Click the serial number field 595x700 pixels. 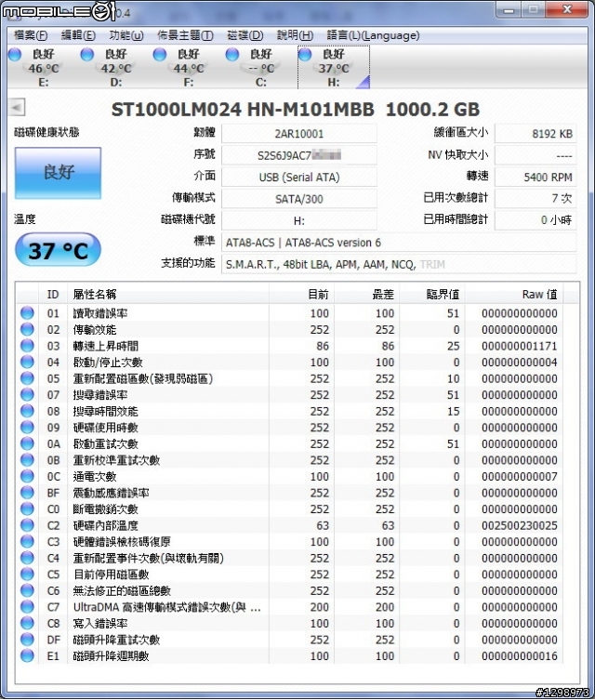[299, 155]
